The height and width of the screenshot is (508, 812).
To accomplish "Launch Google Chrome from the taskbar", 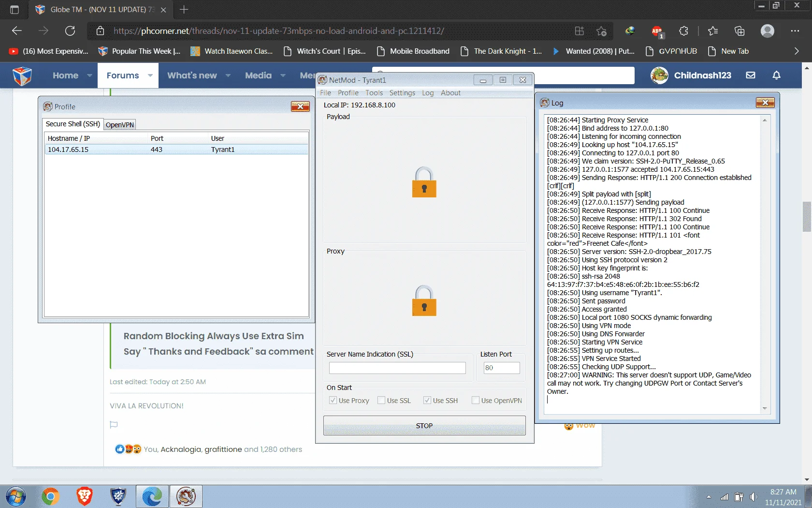I will click(50, 496).
